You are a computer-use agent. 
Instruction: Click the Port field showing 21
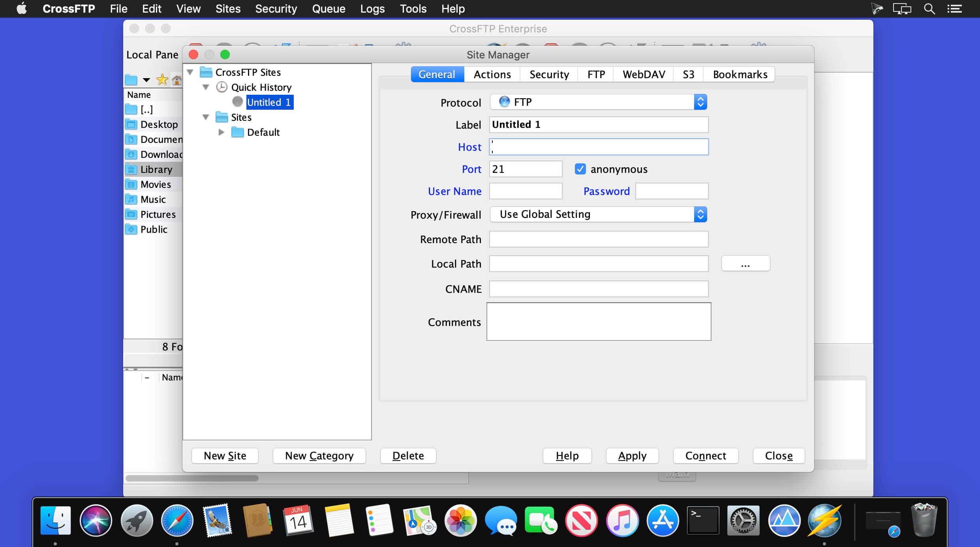coord(526,169)
